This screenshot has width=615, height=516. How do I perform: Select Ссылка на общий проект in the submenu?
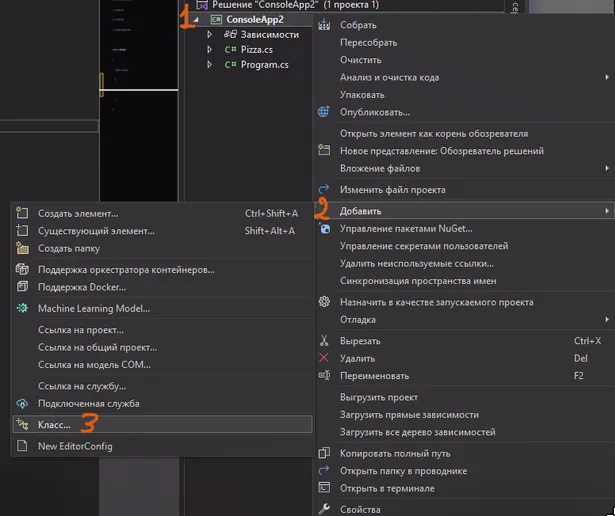(x=97, y=347)
